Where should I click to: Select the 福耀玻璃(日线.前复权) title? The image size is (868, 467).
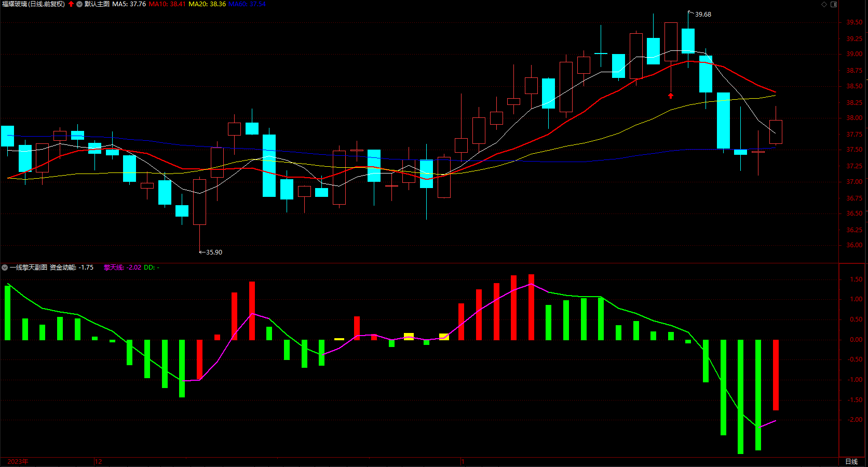click(x=34, y=4)
